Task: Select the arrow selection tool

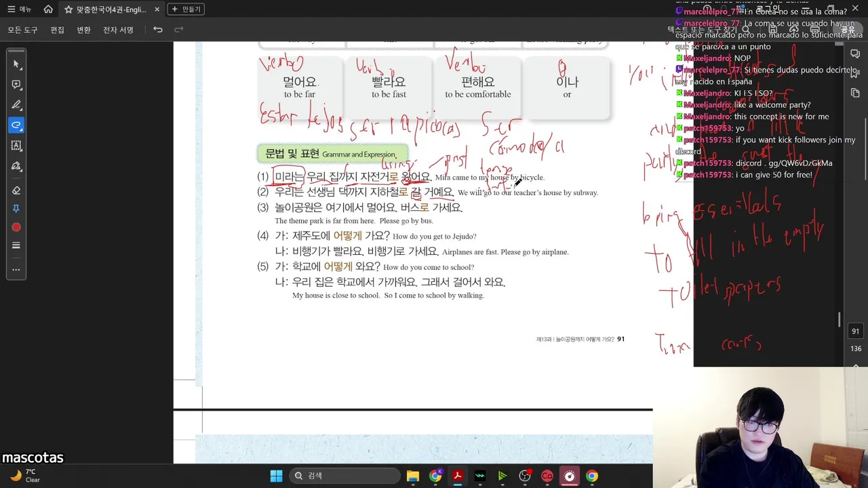Action: 16,64
